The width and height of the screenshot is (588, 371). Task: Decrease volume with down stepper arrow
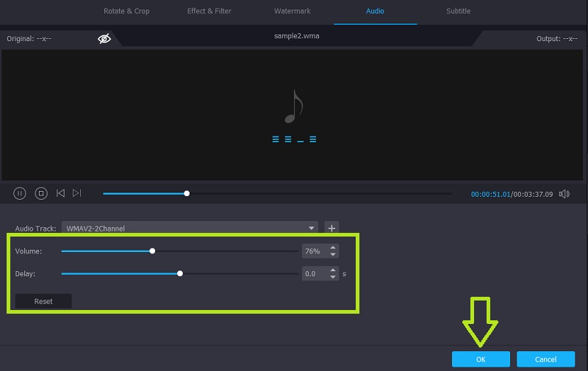(333, 254)
